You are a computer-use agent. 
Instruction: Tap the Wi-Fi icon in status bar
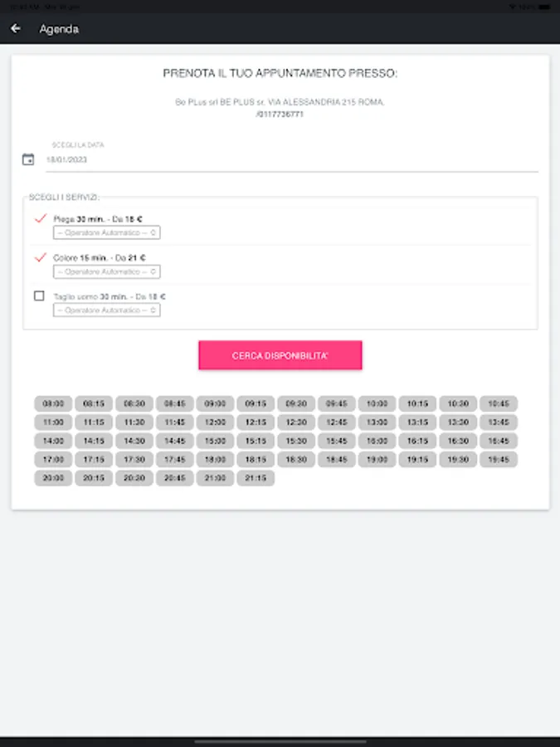pyautogui.click(x=513, y=7)
